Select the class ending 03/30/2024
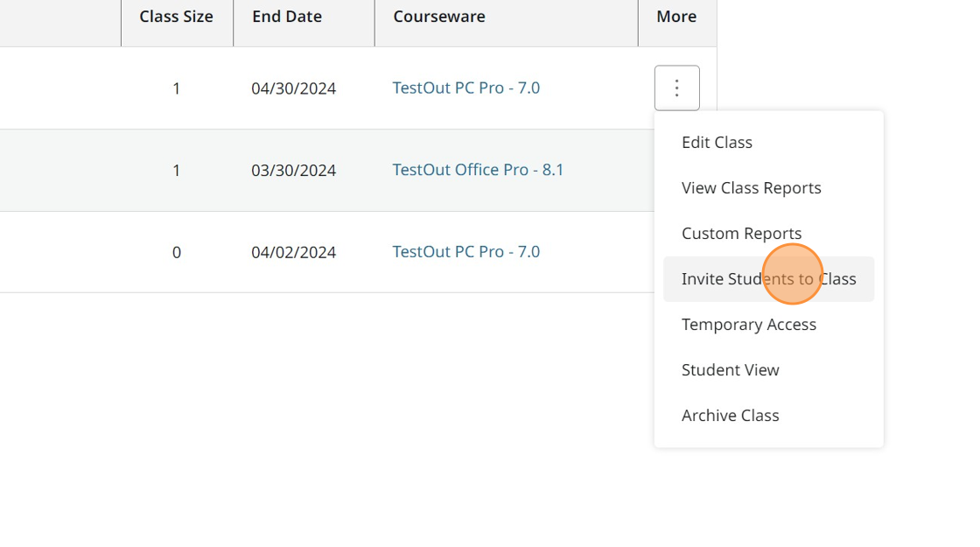The image size is (980, 547). (x=293, y=170)
